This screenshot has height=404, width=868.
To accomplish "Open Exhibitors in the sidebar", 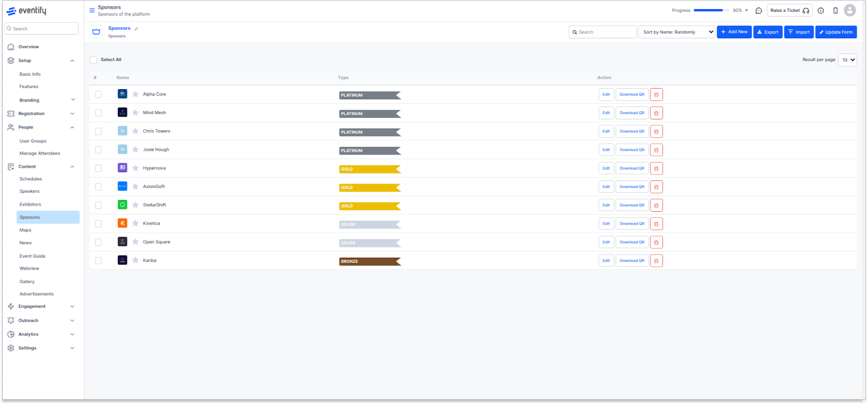I will (x=30, y=205).
